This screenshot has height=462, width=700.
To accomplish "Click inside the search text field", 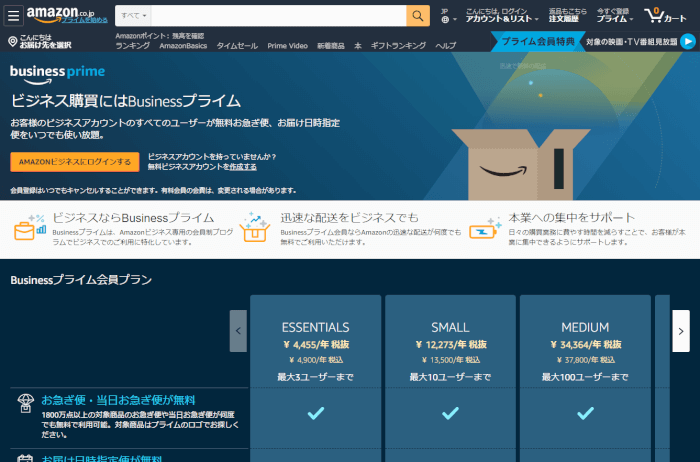I will [278, 15].
